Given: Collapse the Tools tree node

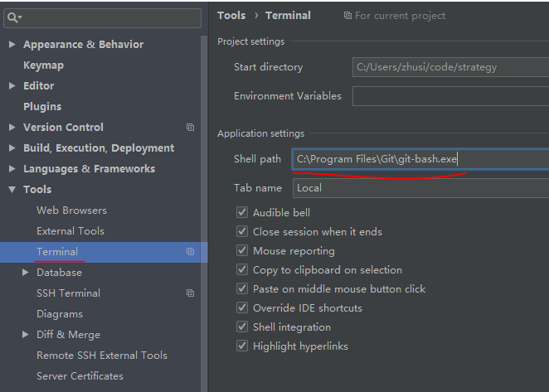Looking at the screenshot, I should 12,189.
